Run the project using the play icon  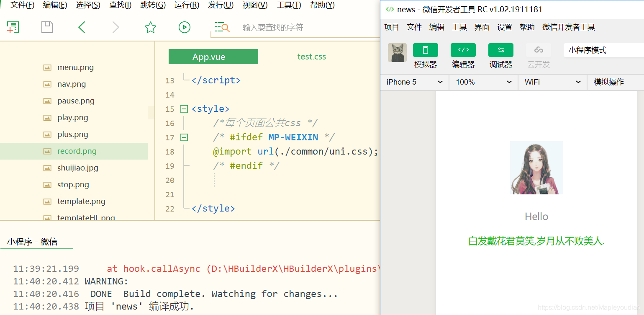tap(184, 27)
